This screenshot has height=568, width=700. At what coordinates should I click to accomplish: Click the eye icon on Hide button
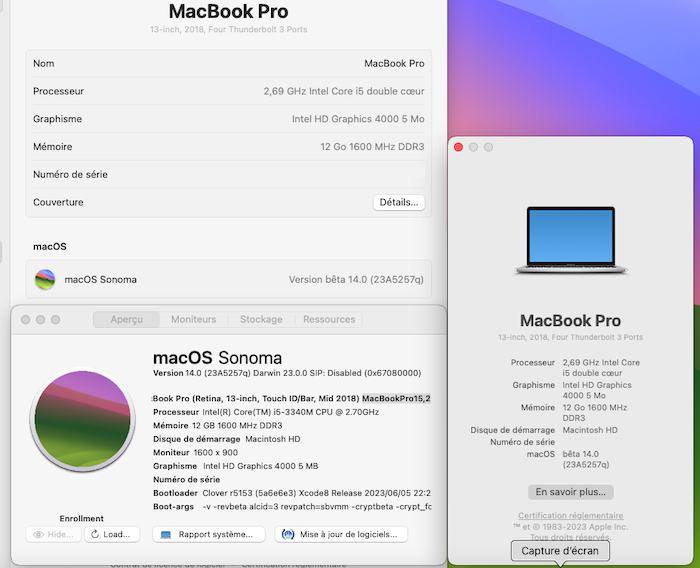pyautogui.click(x=38, y=535)
